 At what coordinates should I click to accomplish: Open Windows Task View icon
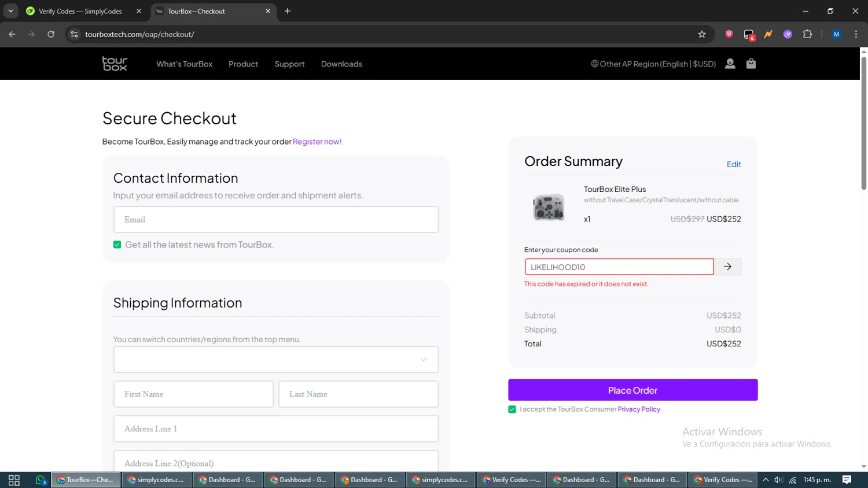pyautogui.click(x=14, y=480)
